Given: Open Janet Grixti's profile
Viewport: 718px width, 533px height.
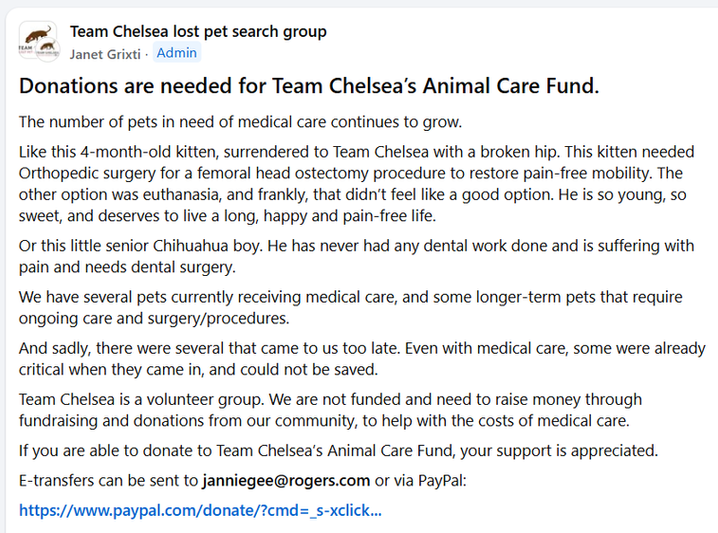Looking at the screenshot, I should (x=105, y=52).
